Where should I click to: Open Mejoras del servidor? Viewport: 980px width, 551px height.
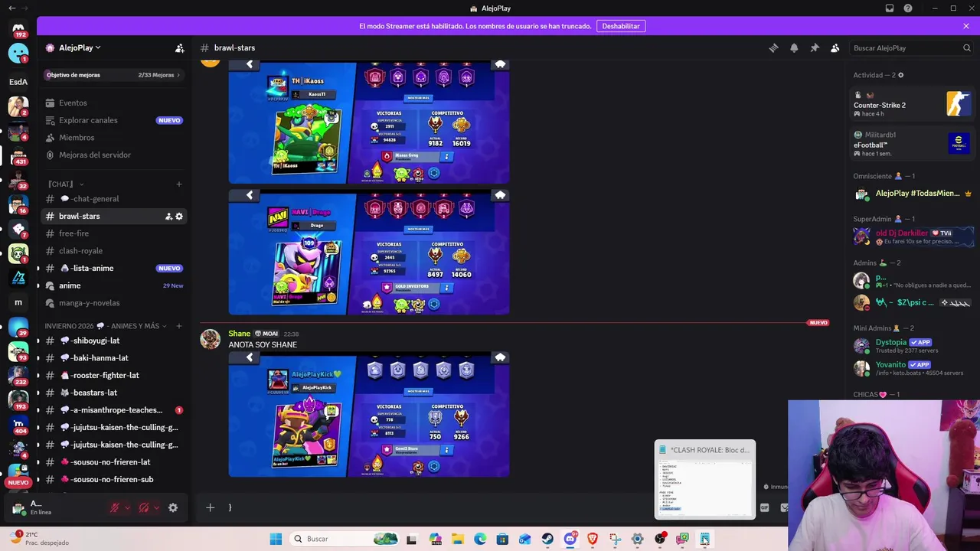[113, 155]
